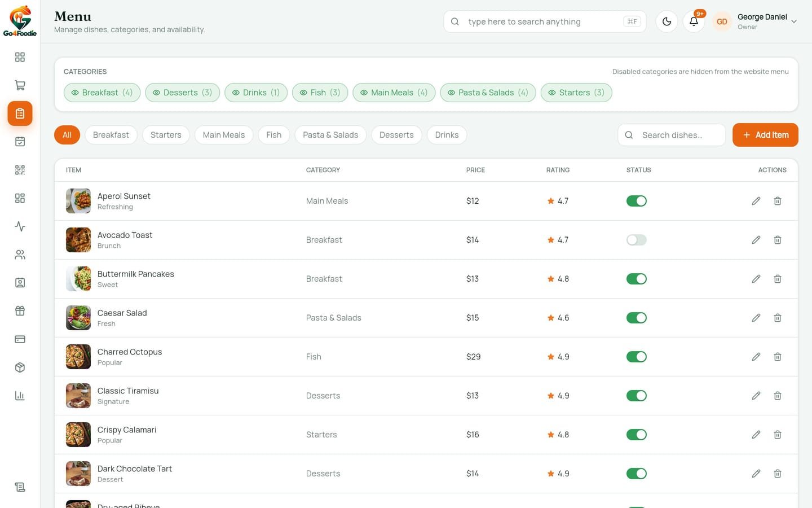Hide the Breakfast (4) category chip

(x=102, y=93)
